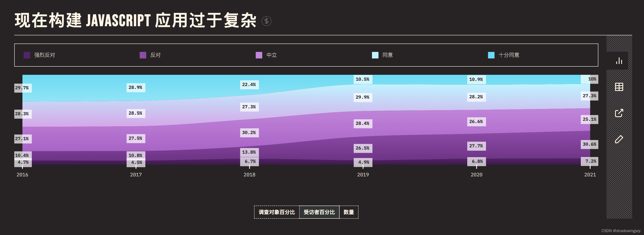Click the 4.5% data label for 2017
Viewport: 644px width, 235px height.
coord(136,163)
